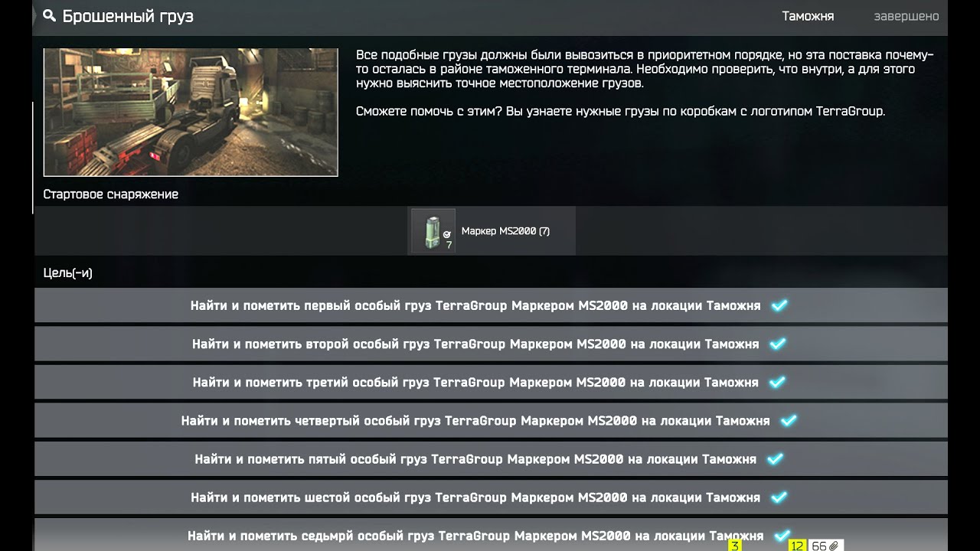Image resolution: width=980 pixels, height=551 pixels.
Task: Click the magnifier icon beside Брошенный груз
Action: pos(49,15)
